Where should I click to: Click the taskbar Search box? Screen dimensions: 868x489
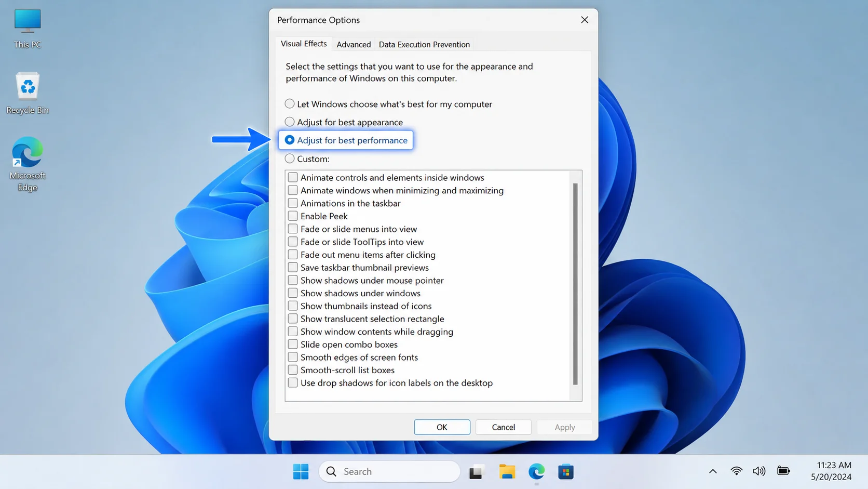tap(389, 471)
